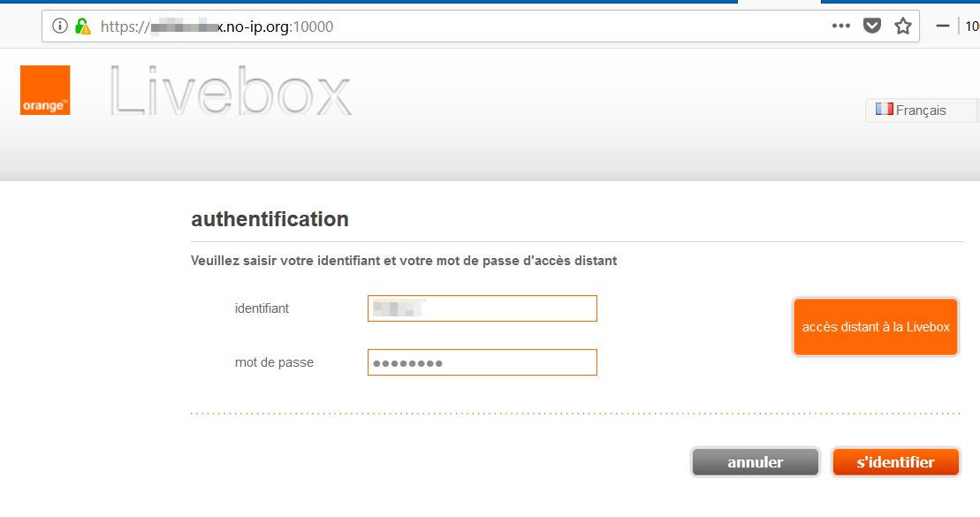The image size is (980, 517).
Task: Click the accès distant à la Livebox button
Action: (x=875, y=327)
